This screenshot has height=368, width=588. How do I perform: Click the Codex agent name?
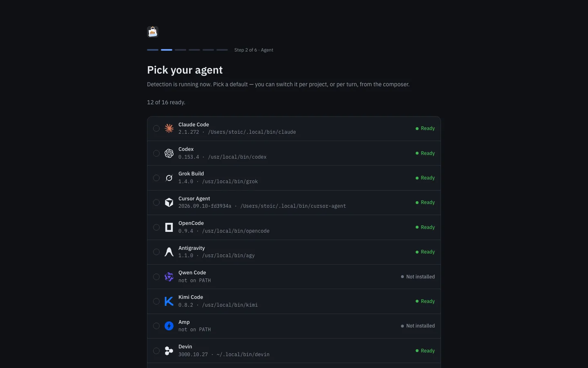click(x=186, y=149)
